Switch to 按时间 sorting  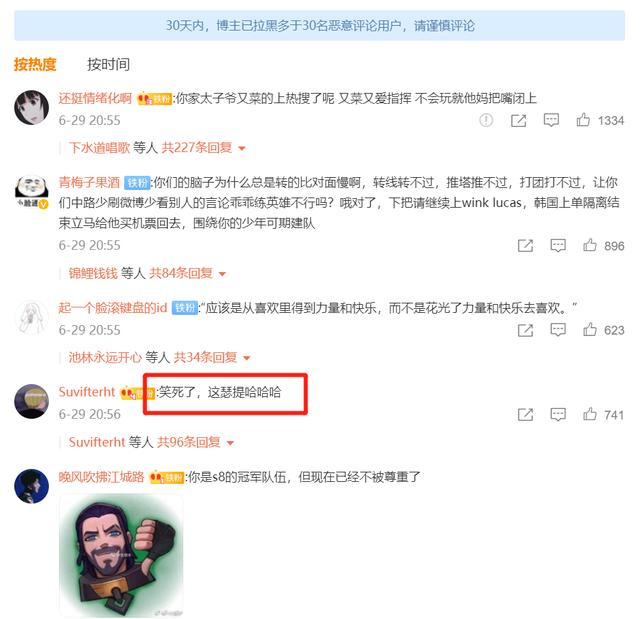pos(109,64)
